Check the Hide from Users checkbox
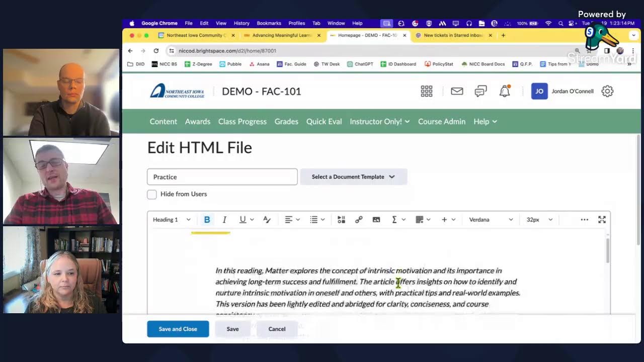 pos(152,194)
